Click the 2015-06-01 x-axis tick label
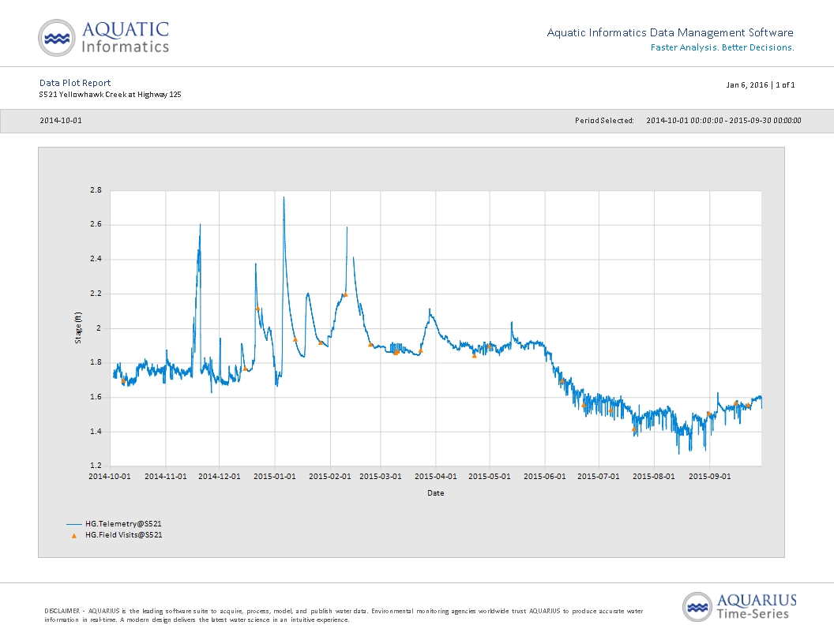 point(545,476)
